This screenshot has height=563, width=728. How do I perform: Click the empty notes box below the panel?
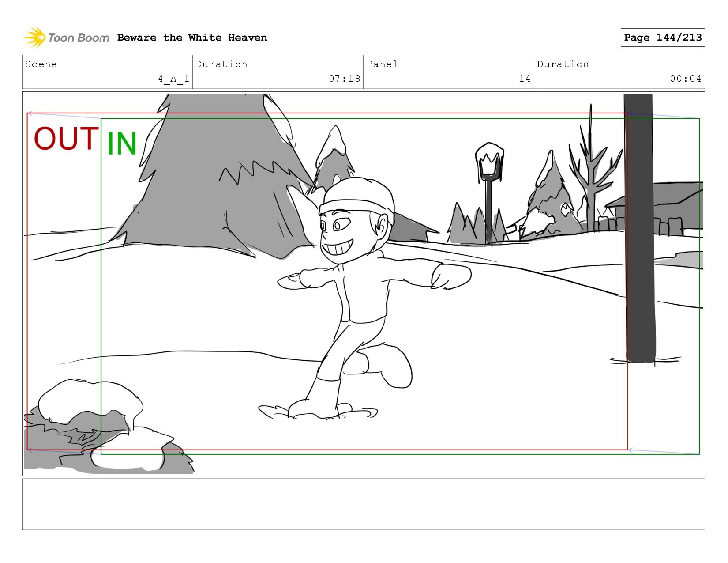[363, 504]
